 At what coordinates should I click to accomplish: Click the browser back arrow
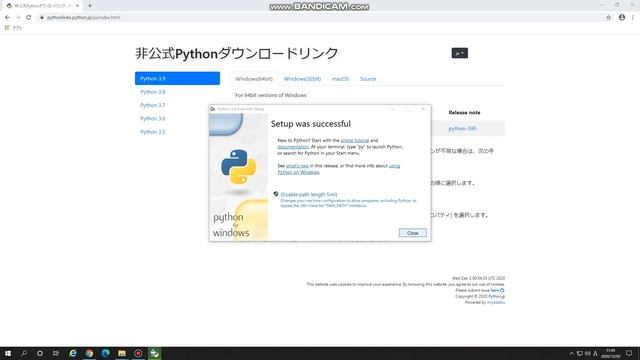tap(7, 18)
